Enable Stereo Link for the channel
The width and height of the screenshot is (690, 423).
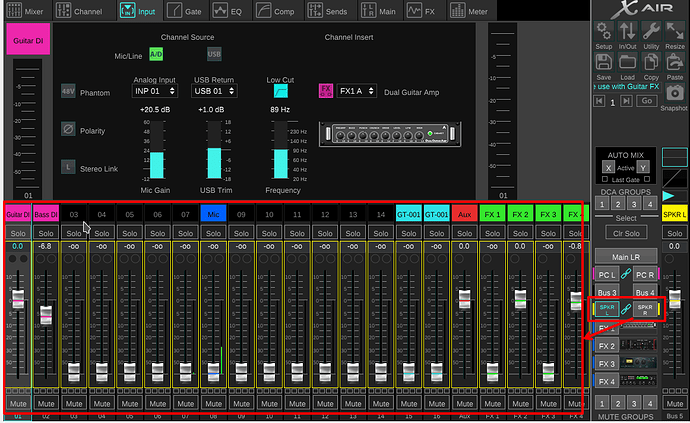click(69, 168)
